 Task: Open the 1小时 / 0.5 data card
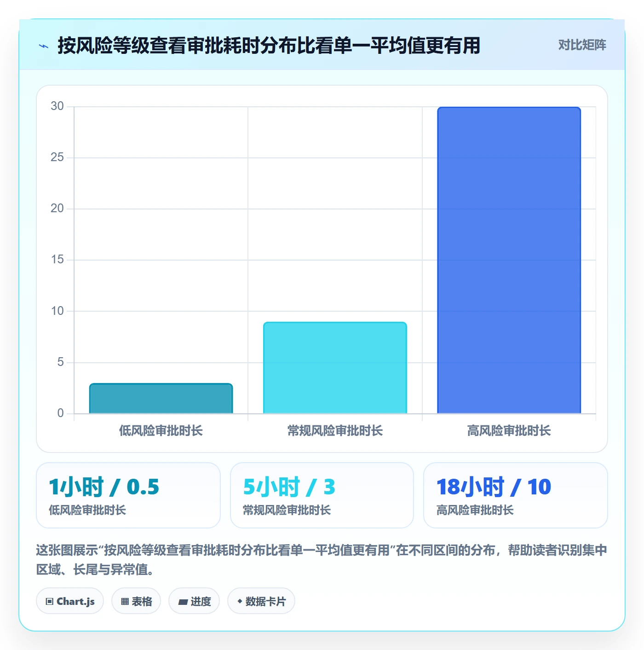coord(128,495)
